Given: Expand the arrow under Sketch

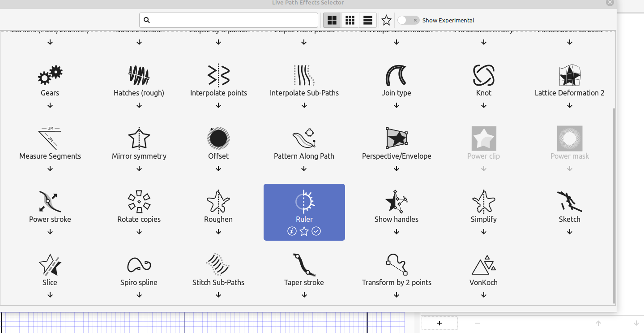Looking at the screenshot, I should pyautogui.click(x=570, y=232).
